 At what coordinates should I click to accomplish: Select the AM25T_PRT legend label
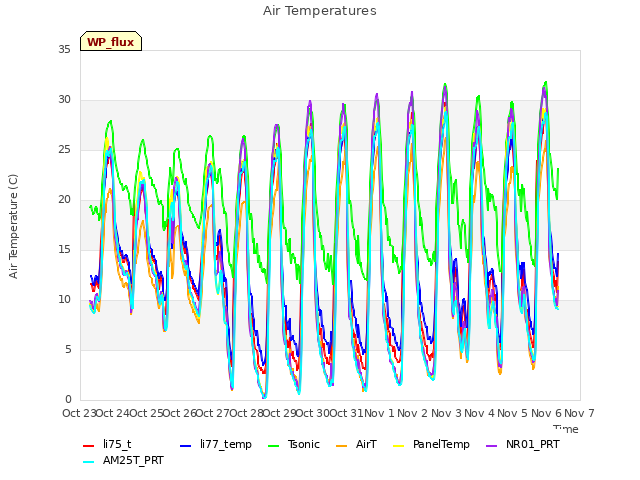[133, 460]
